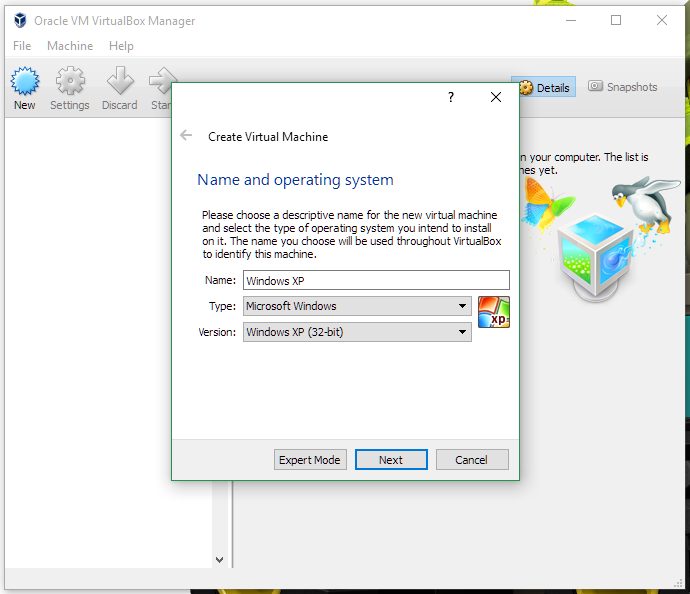
Task: Expand the Version dropdown showing Windows XP (32-bit)
Action: [357, 332]
